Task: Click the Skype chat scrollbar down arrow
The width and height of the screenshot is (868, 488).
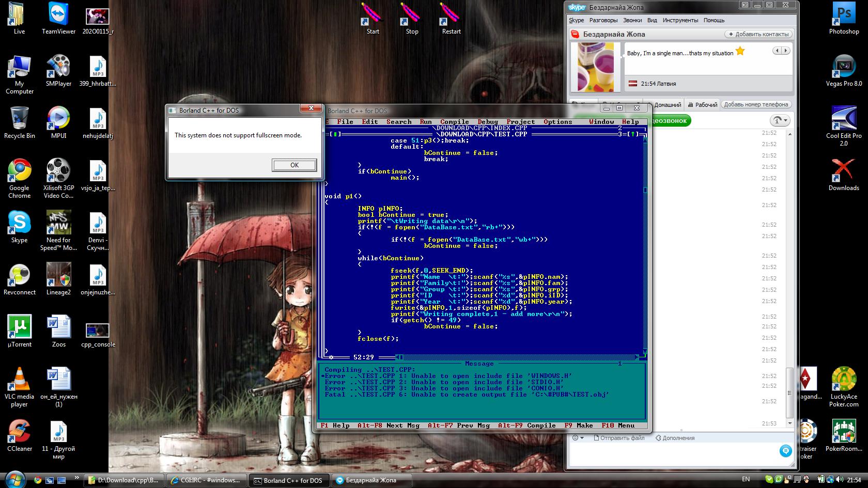Action: [x=789, y=423]
